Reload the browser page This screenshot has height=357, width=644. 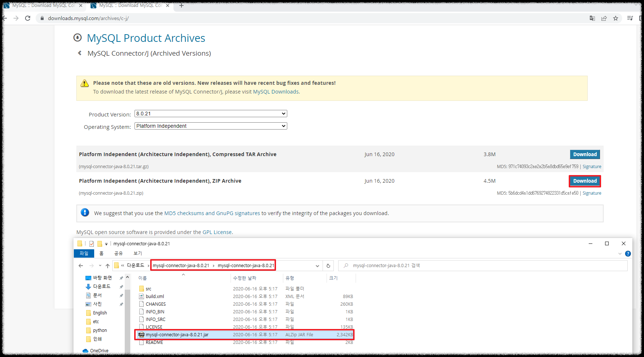[x=28, y=18]
